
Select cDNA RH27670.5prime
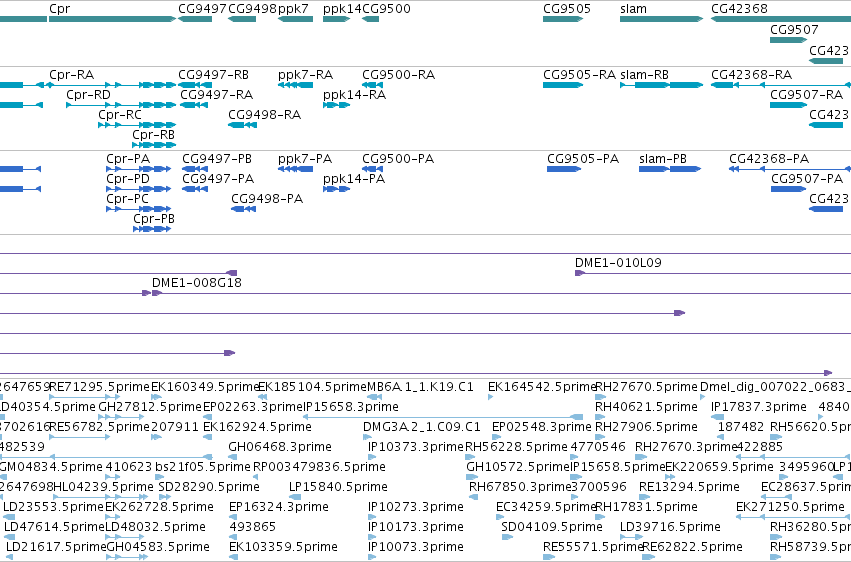pyautogui.click(x=601, y=397)
